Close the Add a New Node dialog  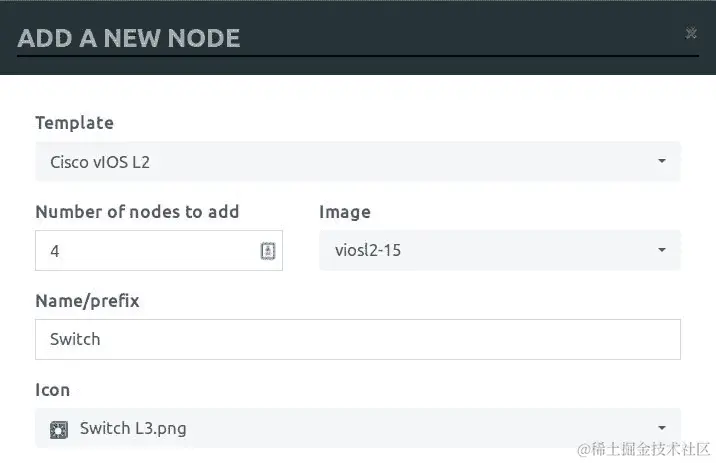[x=691, y=33]
